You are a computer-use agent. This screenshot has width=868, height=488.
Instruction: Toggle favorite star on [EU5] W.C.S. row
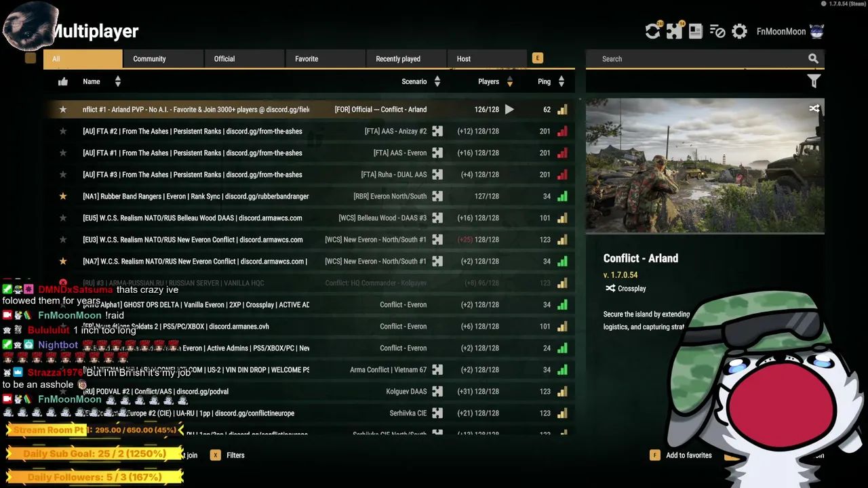[x=63, y=218]
